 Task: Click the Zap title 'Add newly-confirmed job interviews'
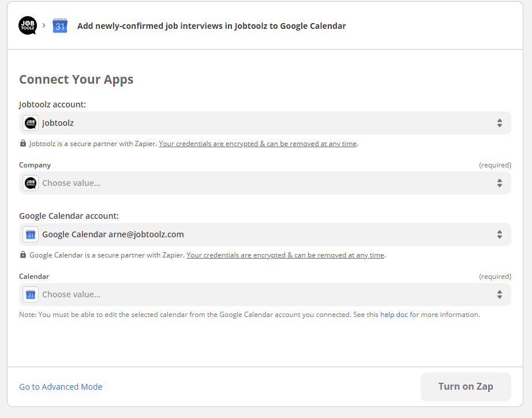pos(211,26)
